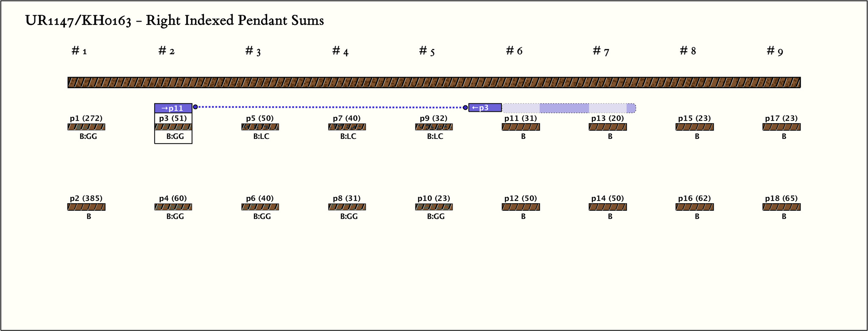Click pendant cord p5 (50)

[260, 127]
